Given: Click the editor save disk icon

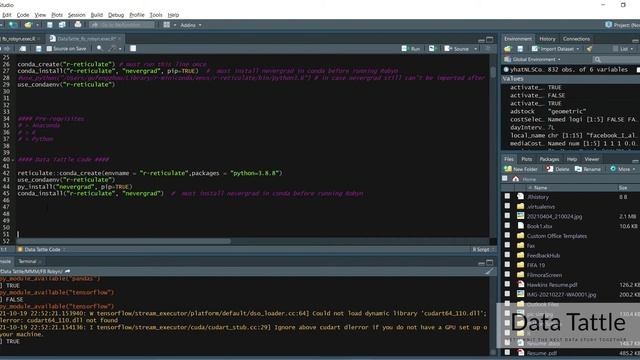Looking at the screenshot, I should 38,49.
